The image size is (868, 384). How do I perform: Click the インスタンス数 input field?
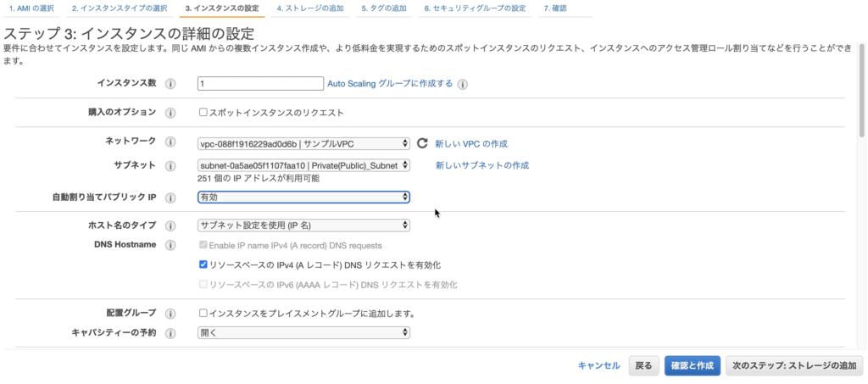tap(260, 84)
